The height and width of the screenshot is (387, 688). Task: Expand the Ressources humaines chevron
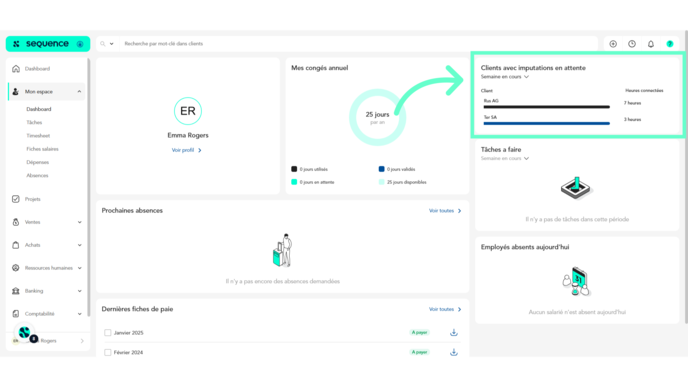point(79,268)
